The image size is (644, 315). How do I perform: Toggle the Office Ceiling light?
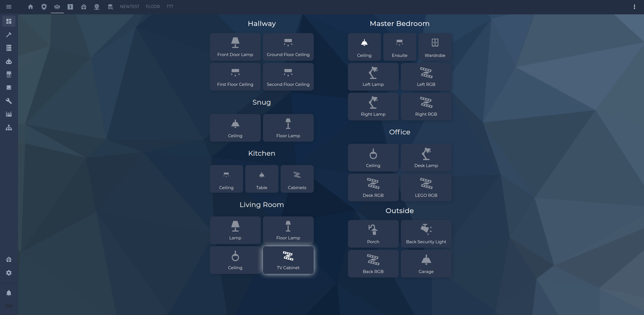tap(373, 158)
